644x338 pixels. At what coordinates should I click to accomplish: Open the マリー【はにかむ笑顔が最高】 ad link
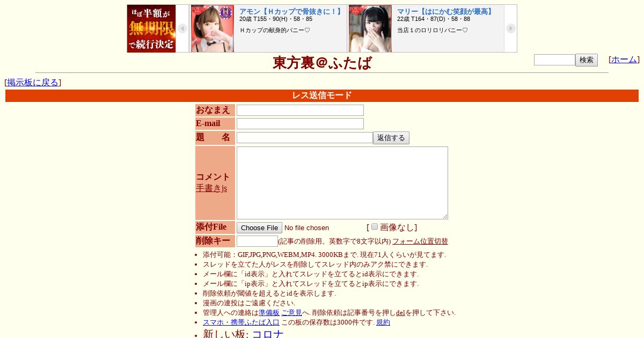tap(445, 11)
